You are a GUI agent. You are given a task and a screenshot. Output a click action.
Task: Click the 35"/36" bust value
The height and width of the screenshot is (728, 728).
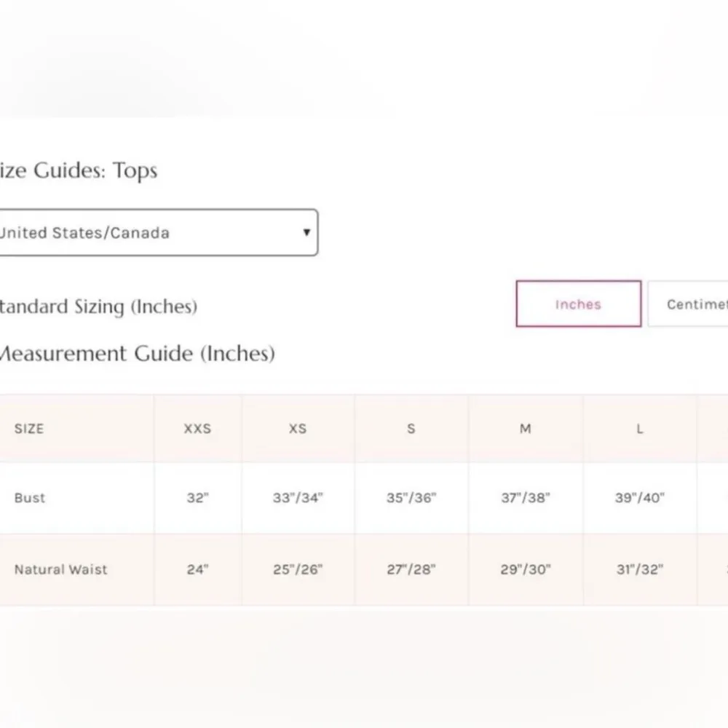(411, 498)
